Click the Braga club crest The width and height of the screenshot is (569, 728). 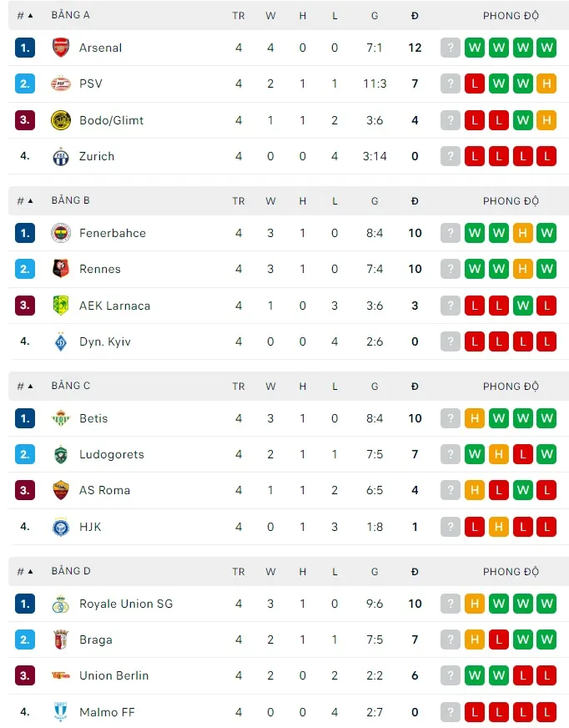59,640
